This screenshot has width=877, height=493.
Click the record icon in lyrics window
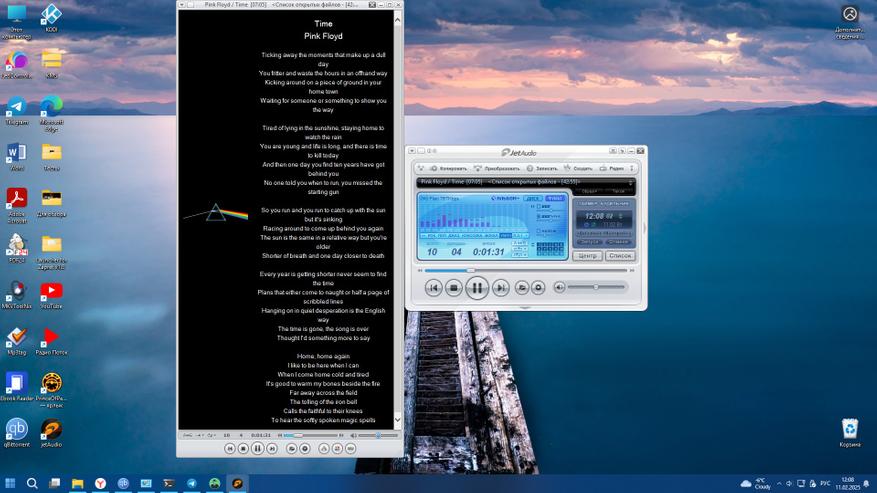305,448
